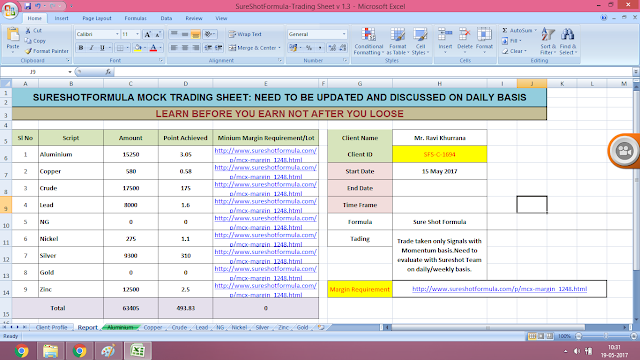The height and width of the screenshot is (360, 640).
Task: Click the orientation text angle icon
Action: 209,34
